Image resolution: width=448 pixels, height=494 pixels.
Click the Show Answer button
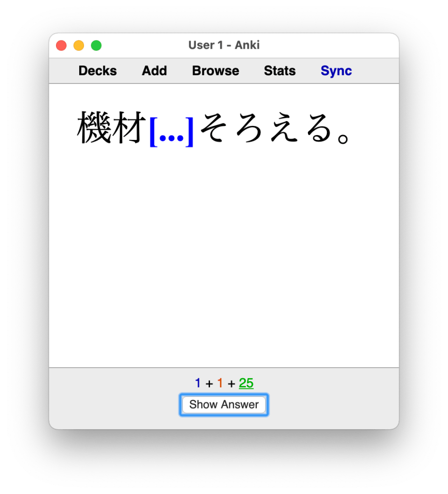coord(224,405)
